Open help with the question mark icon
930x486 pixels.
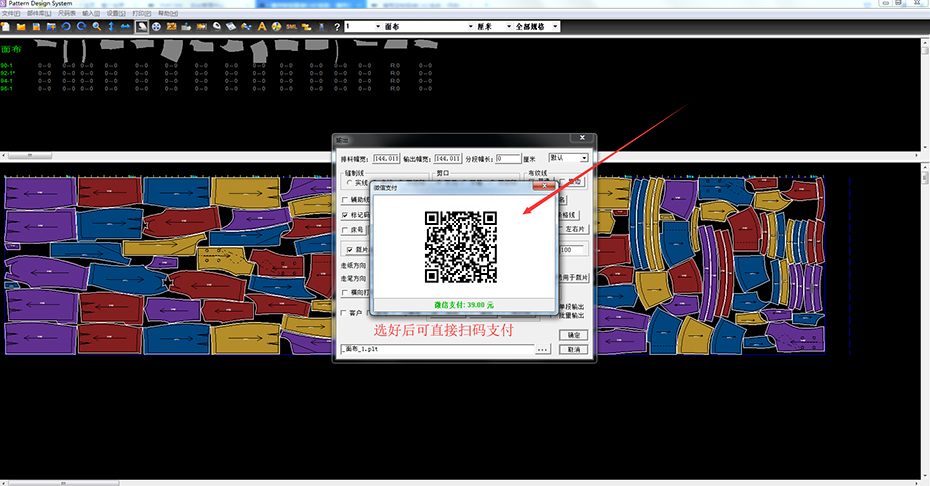tap(336, 26)
